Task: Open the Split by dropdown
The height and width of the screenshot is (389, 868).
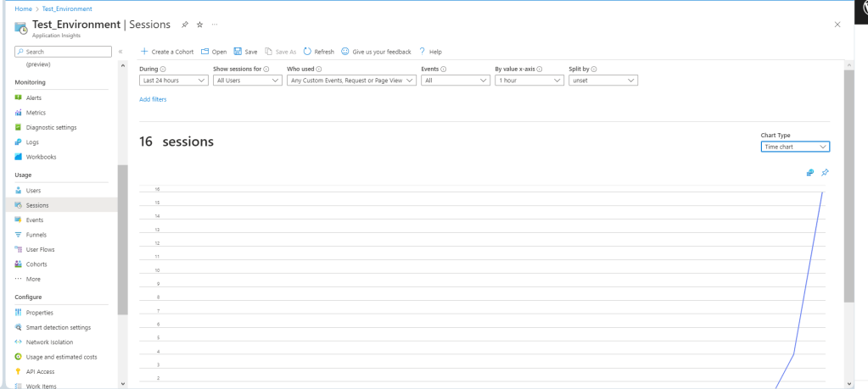Action: click(x=602, y=81)
